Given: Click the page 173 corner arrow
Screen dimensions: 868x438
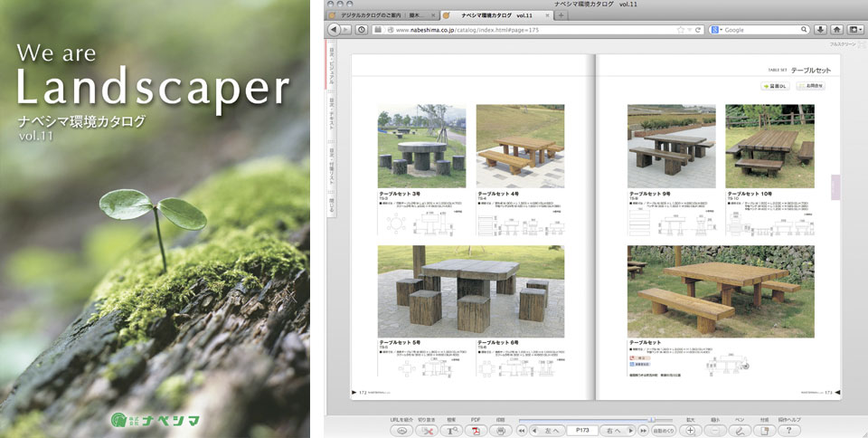Looking at the screenshot, I should [x=837, y=393].
